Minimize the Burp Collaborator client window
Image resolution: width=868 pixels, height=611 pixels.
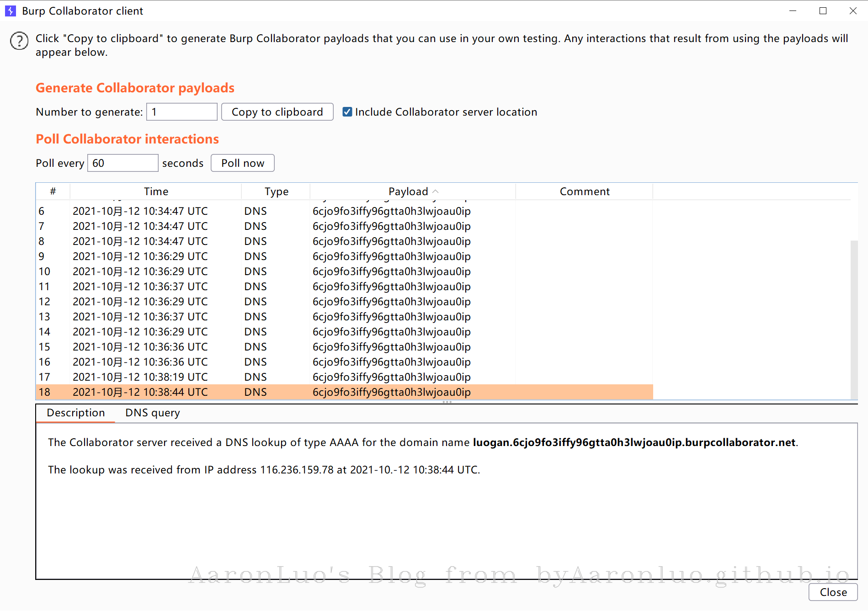click(x=793, y=11)
